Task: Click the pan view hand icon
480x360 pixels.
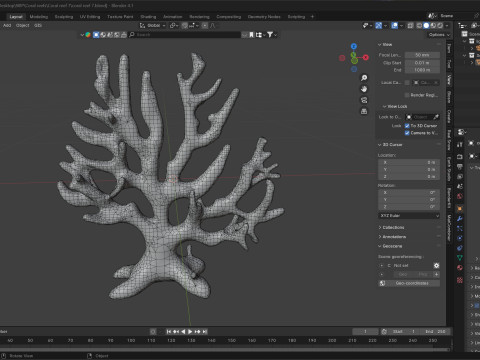Action: (x=364, y=89)
